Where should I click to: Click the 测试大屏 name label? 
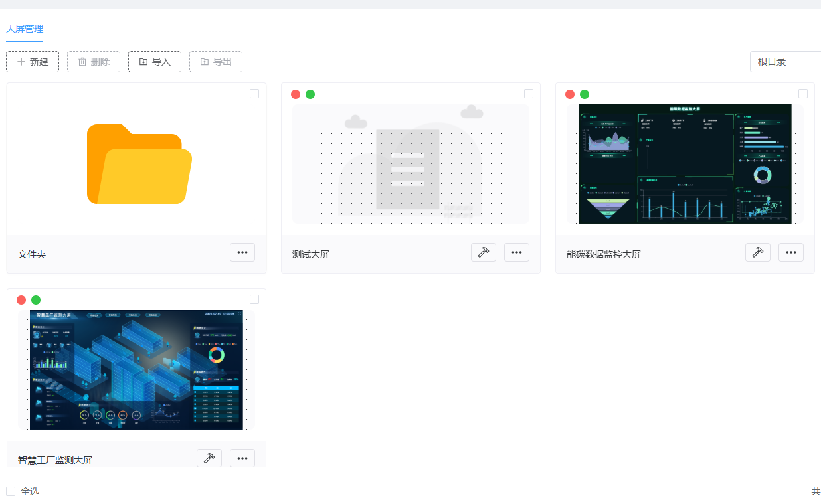click(311, 254)
